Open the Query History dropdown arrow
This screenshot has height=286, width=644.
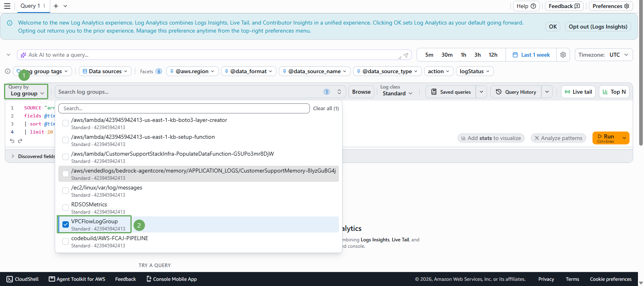click(x=547, y=92)
